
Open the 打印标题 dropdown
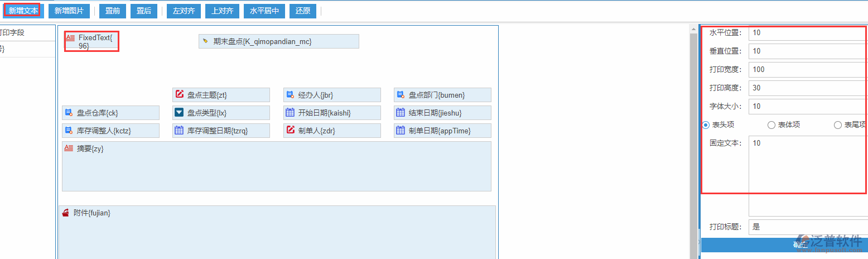pyautogui.click(x=808, y=227)
